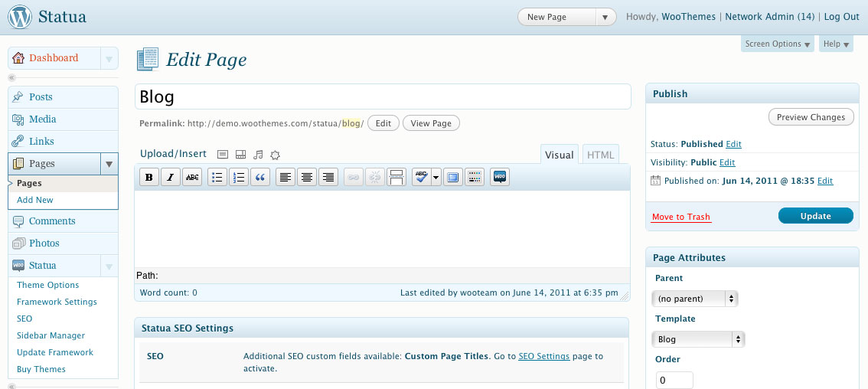The width and height of the screenshot is (868, 389).
Task: Click Add Audio upload icon
Action: tap(258, 155)
